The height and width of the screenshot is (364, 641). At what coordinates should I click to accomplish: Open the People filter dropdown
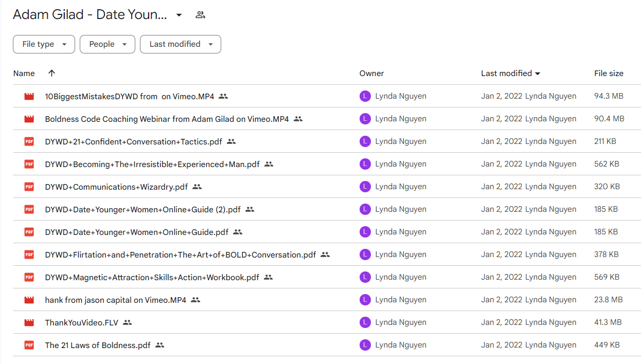click(108, 44)
